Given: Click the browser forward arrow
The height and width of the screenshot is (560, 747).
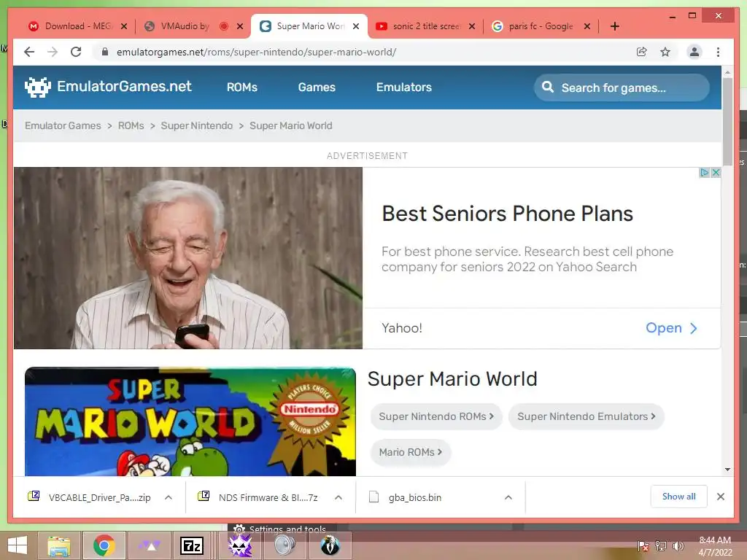Looking at the screenshot, I should pyautogui.click(x=53, y=52).
